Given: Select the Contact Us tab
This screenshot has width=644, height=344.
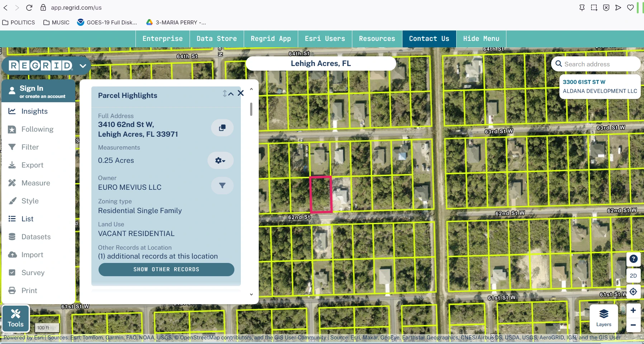Looking at the screenshot, I should 429,38.
